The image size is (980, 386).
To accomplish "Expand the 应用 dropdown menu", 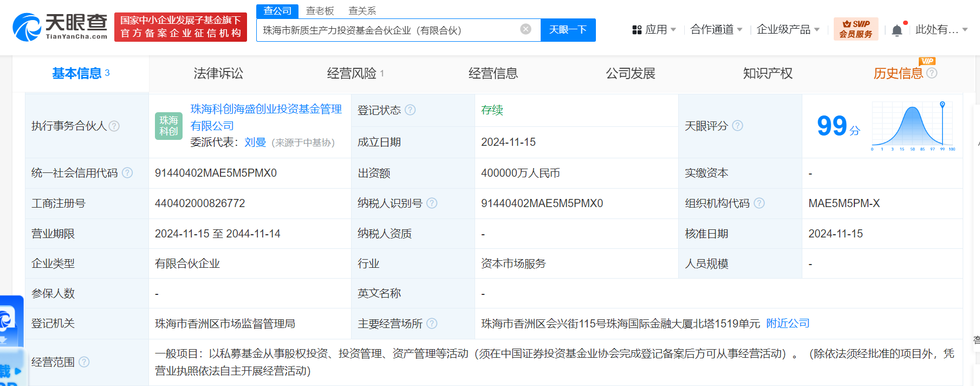I will (x=654, y=30).
